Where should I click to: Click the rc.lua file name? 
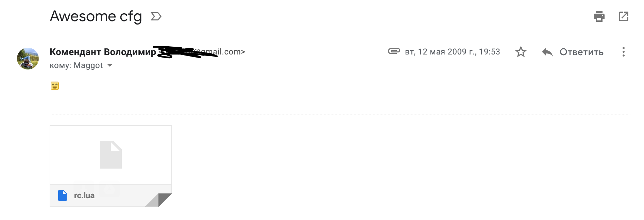pos(84,195)
